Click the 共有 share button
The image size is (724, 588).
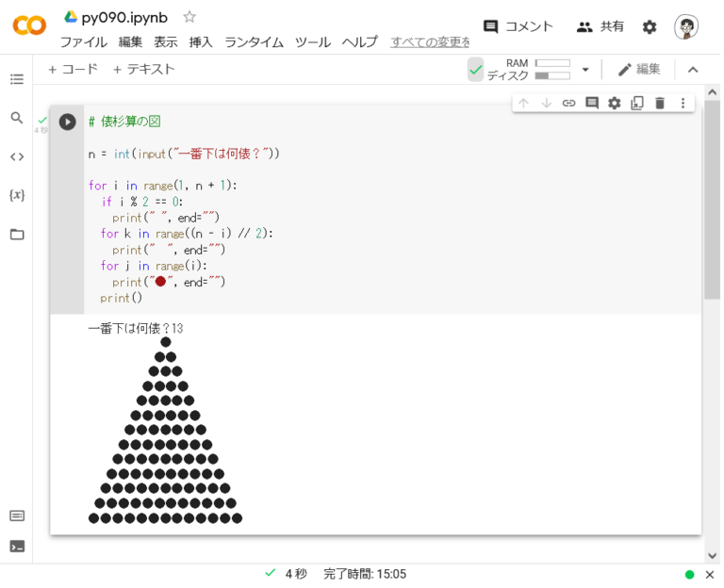click(x=601, y=26)
